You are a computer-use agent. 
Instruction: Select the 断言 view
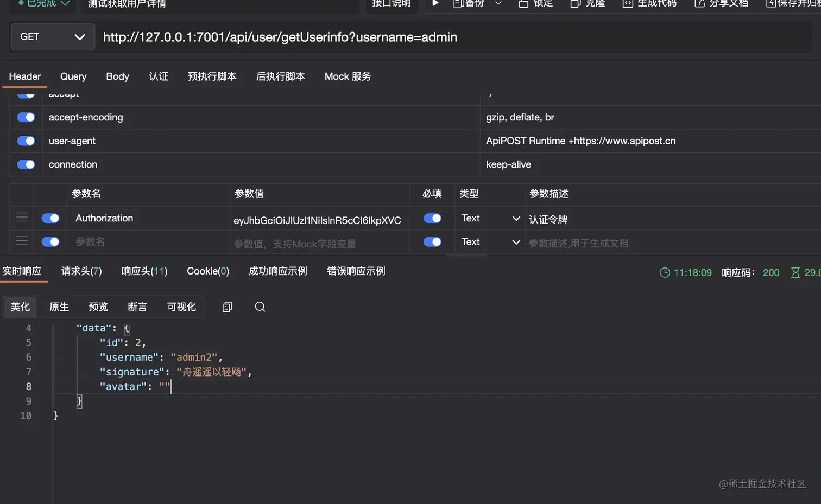[x=137, y=307]
